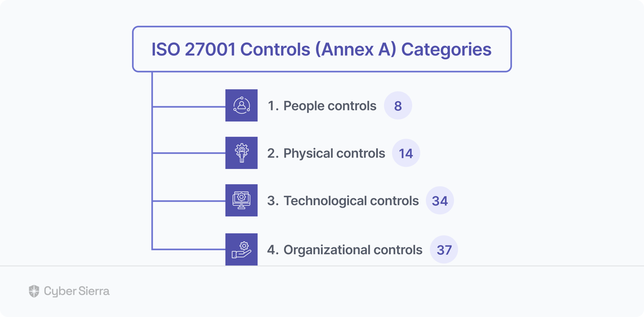The width and height of the screenshot is (644, 317).
Task: Click "ISO 27001" in the heading
Action: point(193,49)
